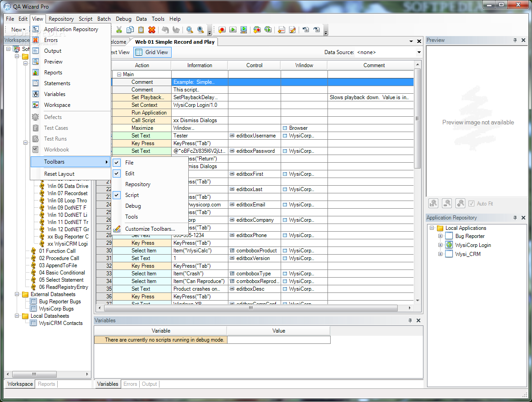Click the green Play script toolbar icon
The image size is (532, 402).
click(x=233, y=30)
